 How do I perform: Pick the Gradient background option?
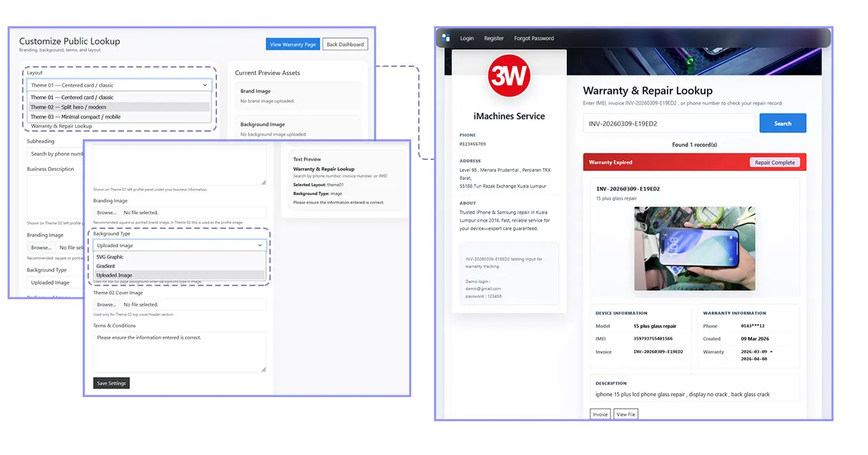179,266
